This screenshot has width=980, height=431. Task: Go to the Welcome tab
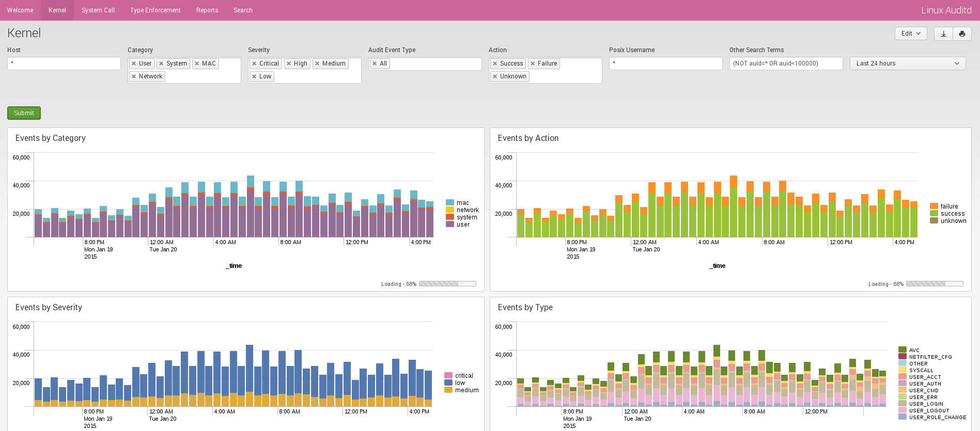pyautogui.click(x=20, y=10)
